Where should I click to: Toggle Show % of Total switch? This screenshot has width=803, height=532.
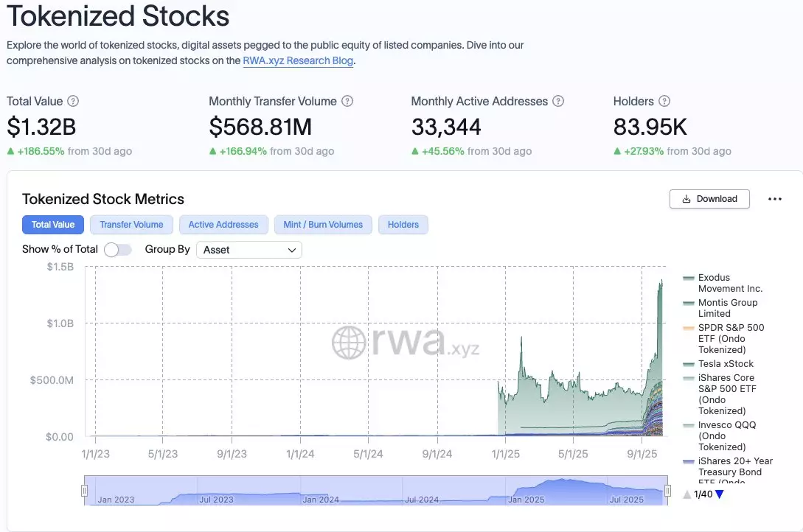(x=118, y=250)
